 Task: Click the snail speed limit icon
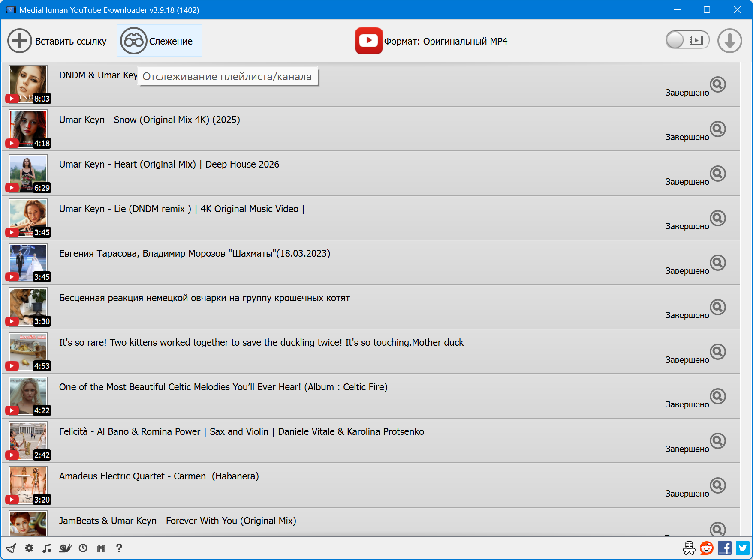coord(65,548)
